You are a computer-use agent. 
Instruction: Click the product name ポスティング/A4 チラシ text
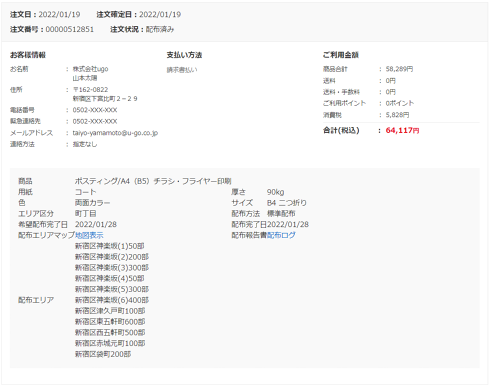click(153, 181)
